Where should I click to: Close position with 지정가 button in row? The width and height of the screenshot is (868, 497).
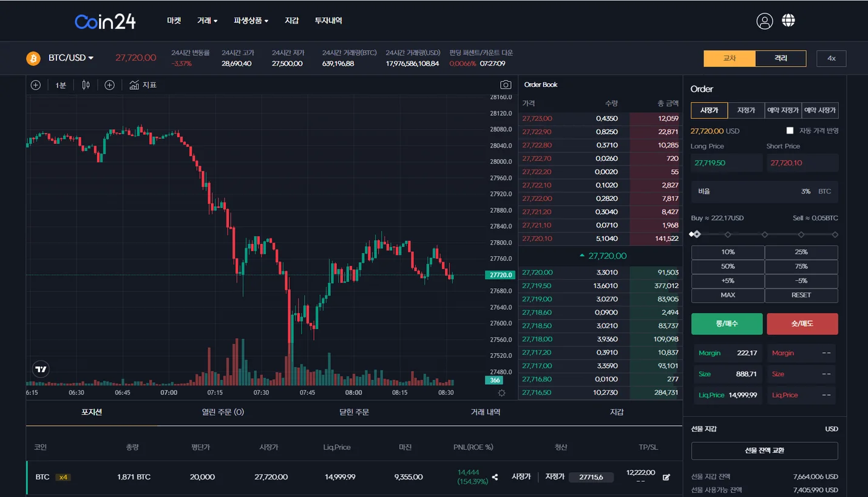click(x=555, y=477)
